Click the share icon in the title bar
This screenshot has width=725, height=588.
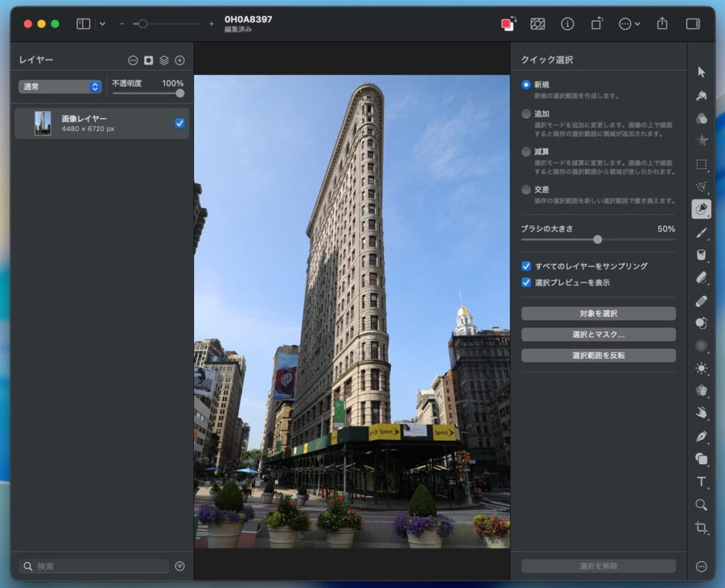click(662, 24)
